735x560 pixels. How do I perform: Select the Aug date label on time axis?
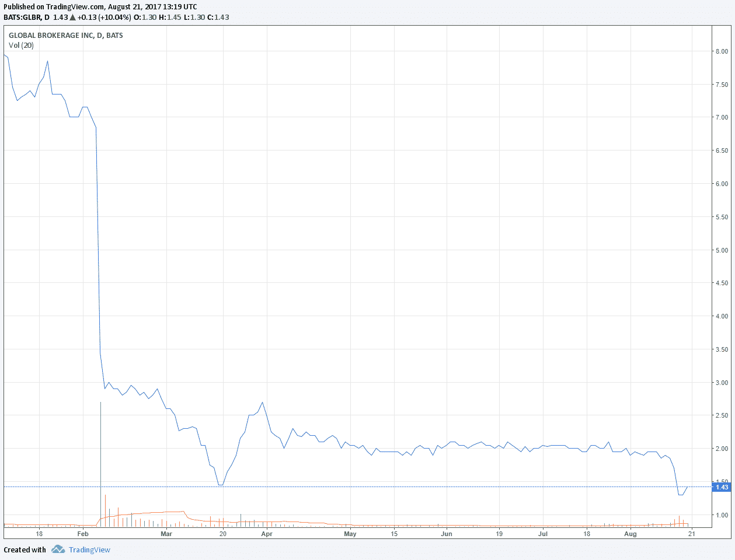click(x=631, y=534)
